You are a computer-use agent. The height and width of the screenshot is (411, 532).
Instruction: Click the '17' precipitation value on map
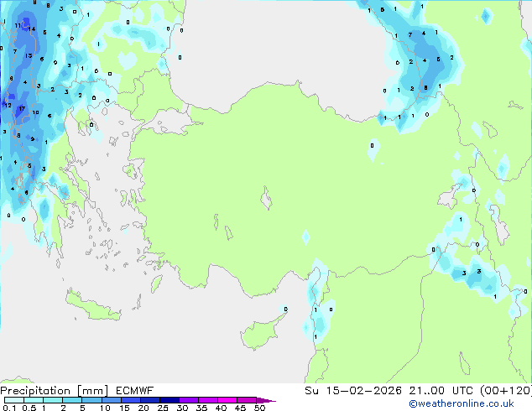(22, 109)
